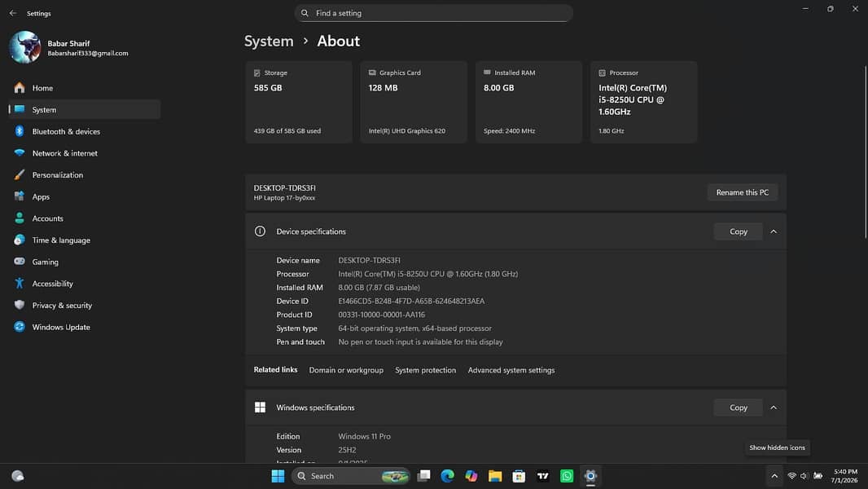Open TradingView from the taskbar
Screen dimensions: 868x489
[x=542, y=476]
